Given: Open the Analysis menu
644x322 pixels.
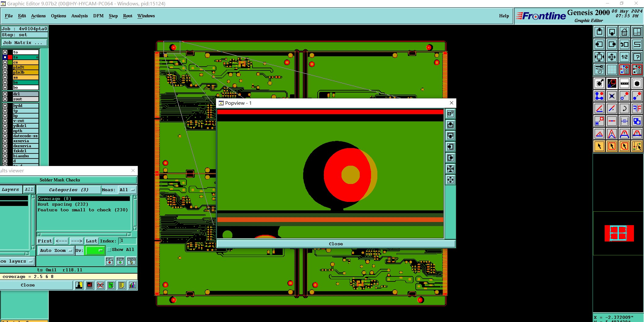Looking at the screenshot, I should click(x=80, y=16).
